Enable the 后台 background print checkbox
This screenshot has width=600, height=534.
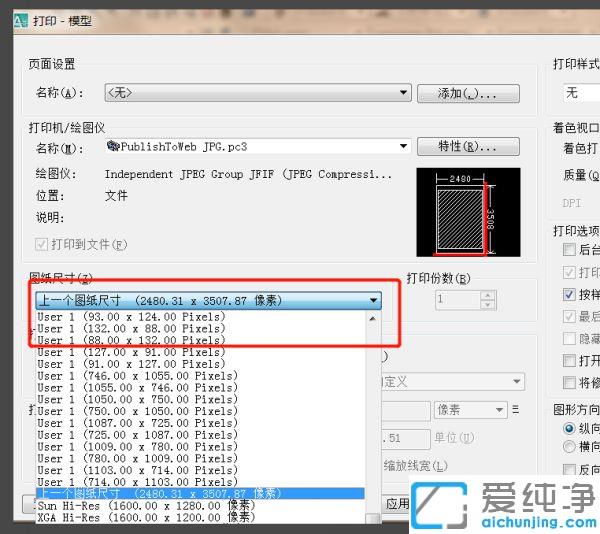coord(570,250)
